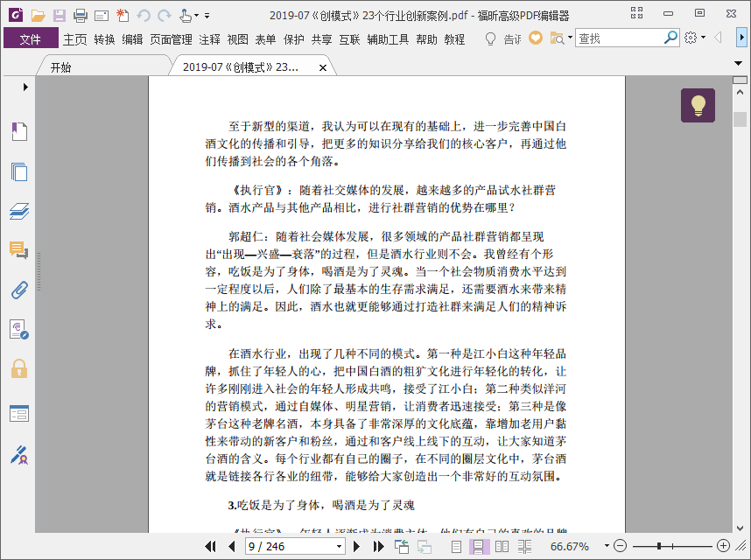
Task: Open the folder search dropdown arrow
Action: click(x=570, y=38)
